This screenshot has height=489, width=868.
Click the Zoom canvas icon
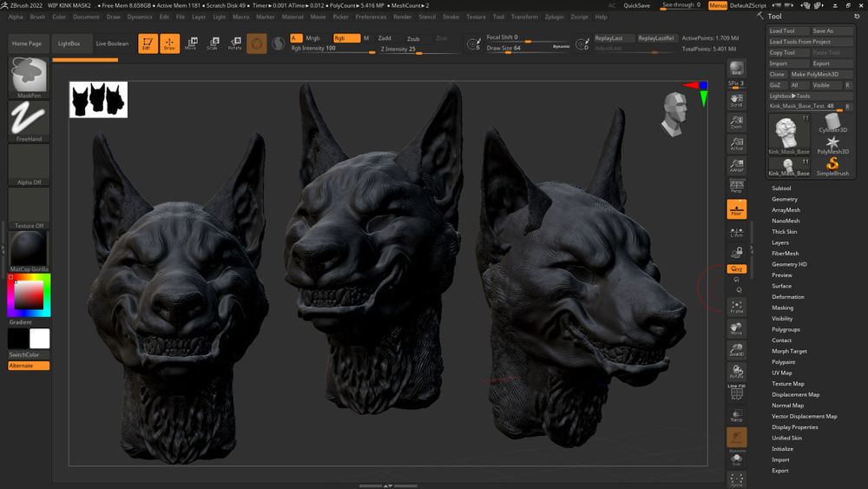736,122
